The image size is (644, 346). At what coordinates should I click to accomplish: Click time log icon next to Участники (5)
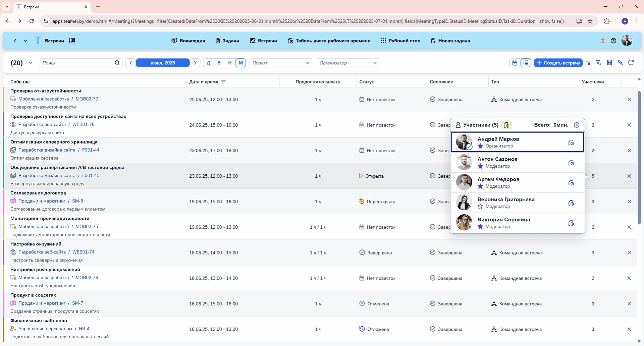tap(506, 125)
